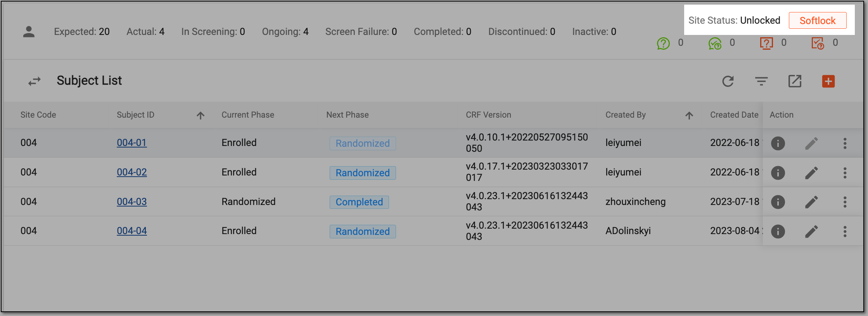This screenshot has width=868, height=316.
Task: Click the Randomized next-phase tag for 004-02
Action: point(363,173)
